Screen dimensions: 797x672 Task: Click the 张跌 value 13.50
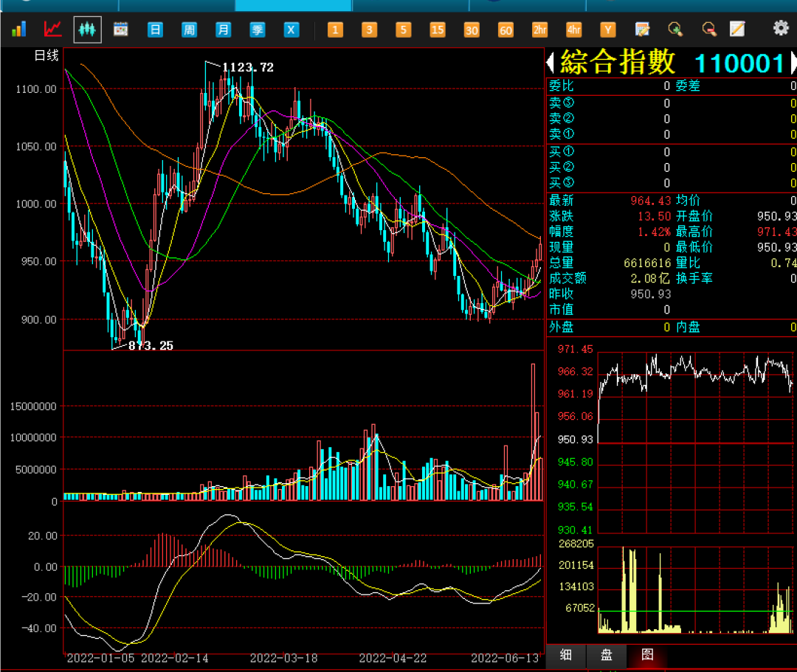point(654,216)
